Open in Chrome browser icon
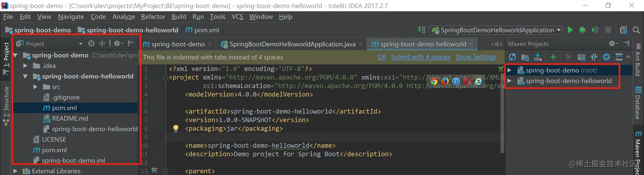Image resolution: width=644 pixels, height=175 pixels. pos(434,81)
